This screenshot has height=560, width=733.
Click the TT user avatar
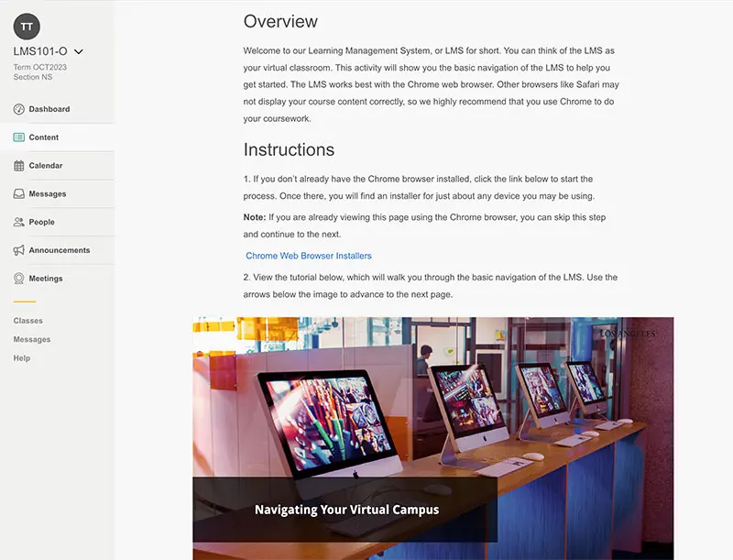(x=27, y=27)
